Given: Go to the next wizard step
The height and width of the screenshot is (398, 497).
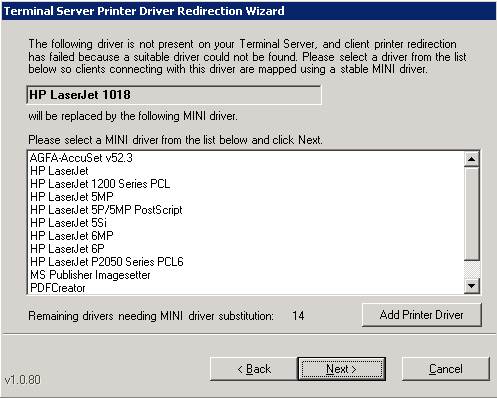Looking at the screenshot, I should pyautogui.click(x=342, y=369).
